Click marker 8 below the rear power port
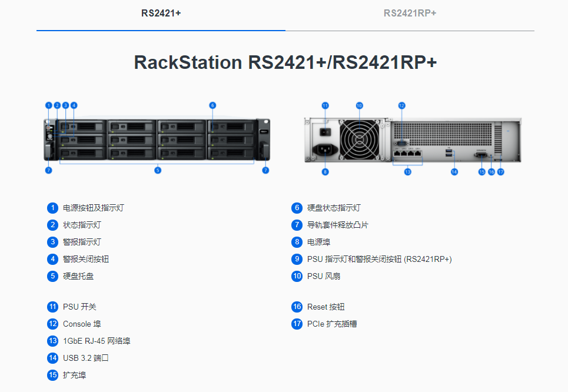The height and width of the screenshot is (392, 568). (325, 172)
